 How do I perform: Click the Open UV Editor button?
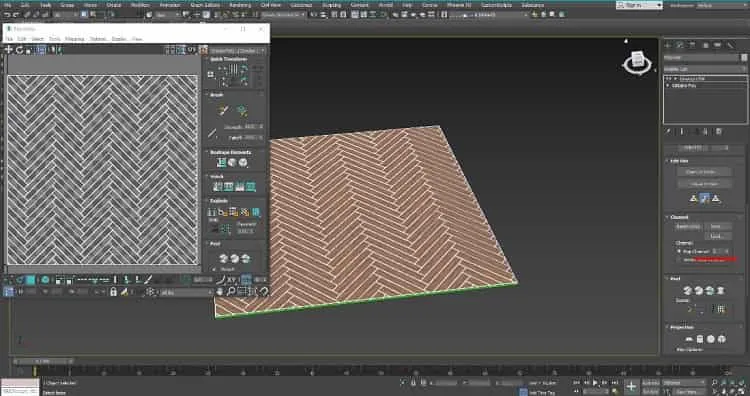point(704,172)
